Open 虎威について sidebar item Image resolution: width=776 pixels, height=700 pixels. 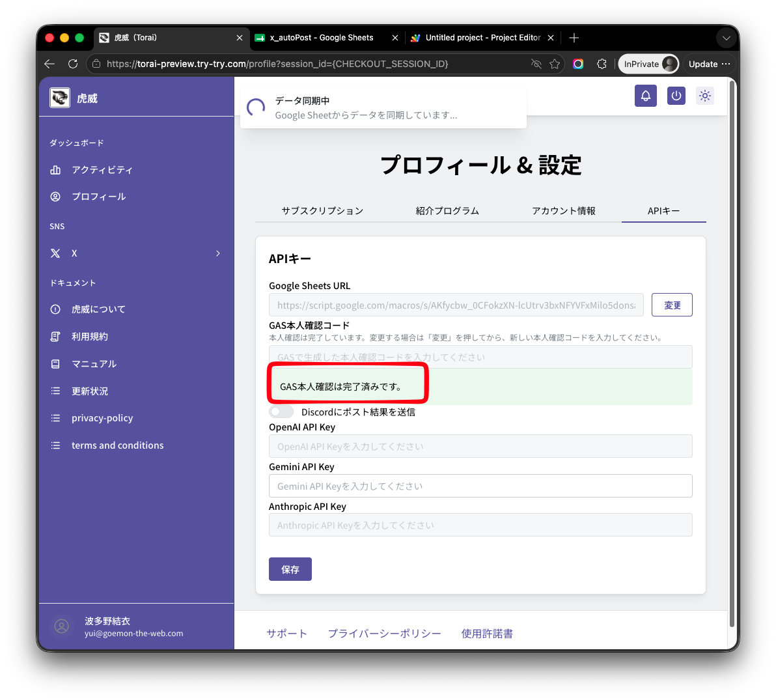coord(98,309)
